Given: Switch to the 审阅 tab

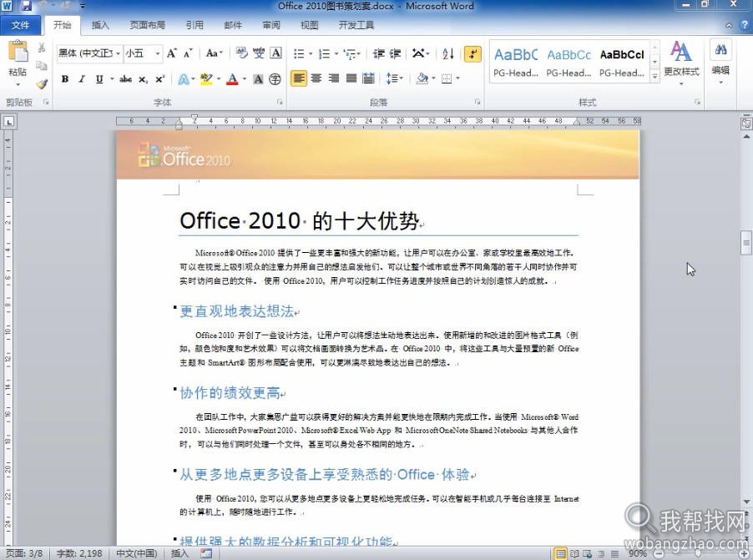Looking at the screenshot, I should coord(271,25).
